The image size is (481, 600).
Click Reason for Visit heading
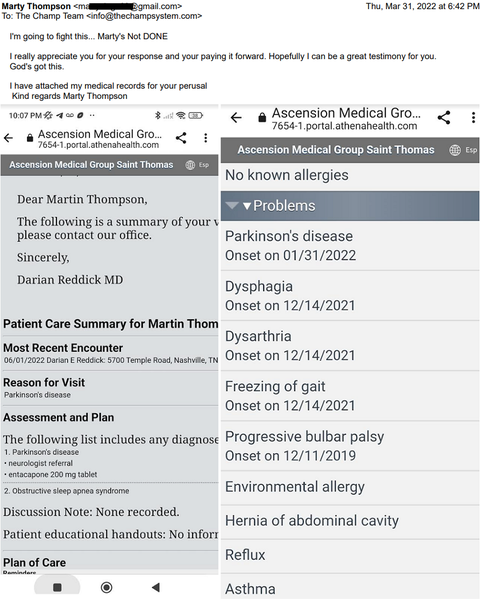44,383
